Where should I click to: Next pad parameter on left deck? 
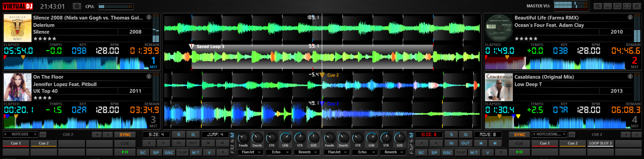pos(107,134)
